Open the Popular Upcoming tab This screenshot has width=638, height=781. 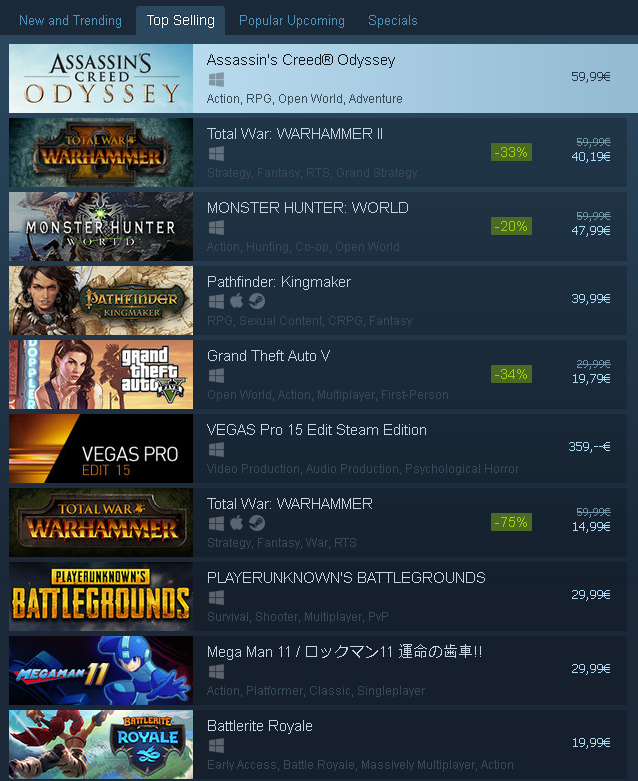(292, 20)
